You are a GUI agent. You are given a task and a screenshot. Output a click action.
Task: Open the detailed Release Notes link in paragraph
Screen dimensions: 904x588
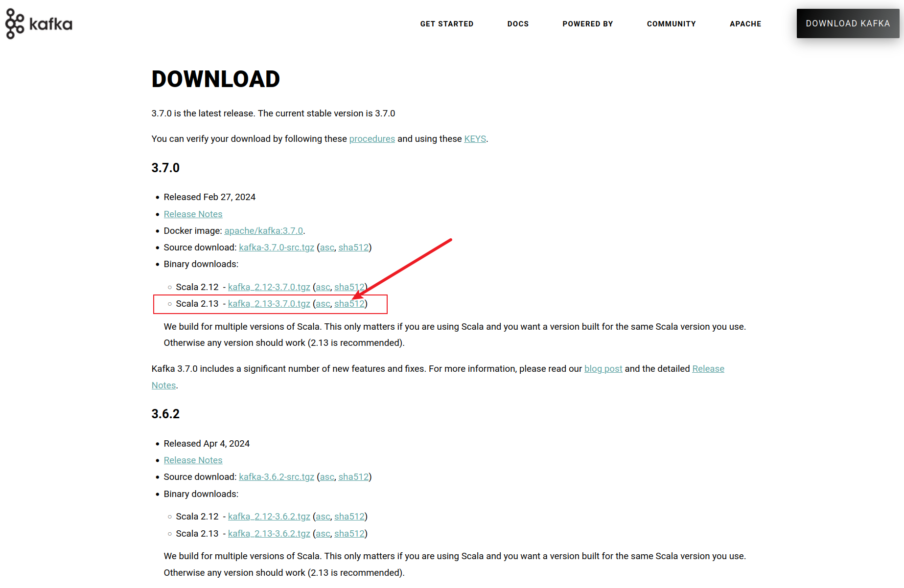pos(708,369)
